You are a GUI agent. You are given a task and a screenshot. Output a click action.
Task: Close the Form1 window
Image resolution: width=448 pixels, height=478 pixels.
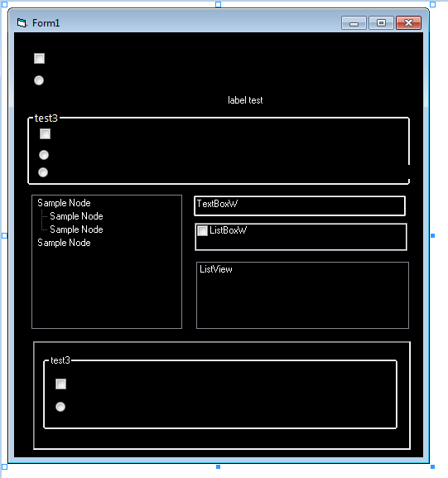pos(409,23)
